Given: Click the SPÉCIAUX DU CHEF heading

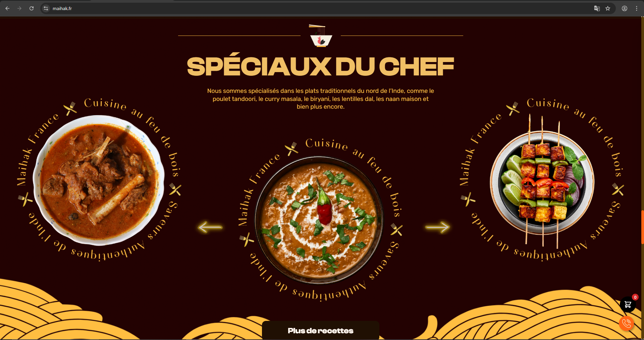Looking at the screenshot, I should [x=321, y=66].
